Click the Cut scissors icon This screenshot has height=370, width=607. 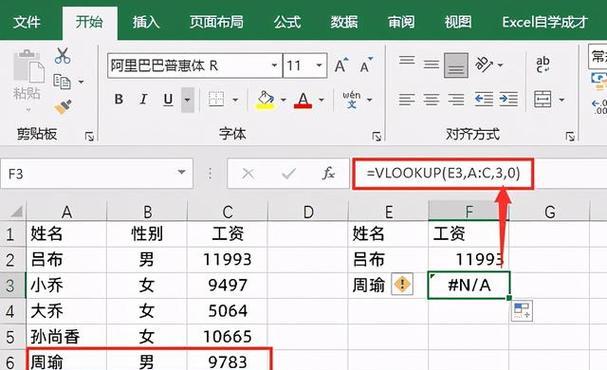[x=63, y=56]
